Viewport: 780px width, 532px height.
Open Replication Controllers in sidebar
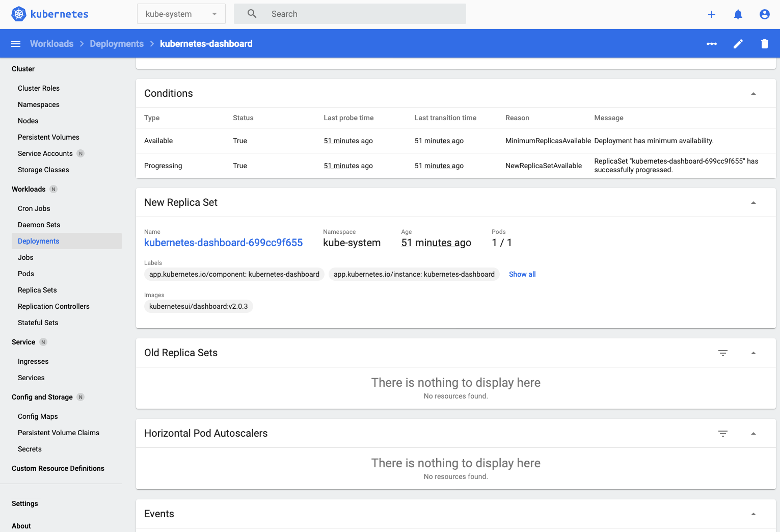click(53, 306)
